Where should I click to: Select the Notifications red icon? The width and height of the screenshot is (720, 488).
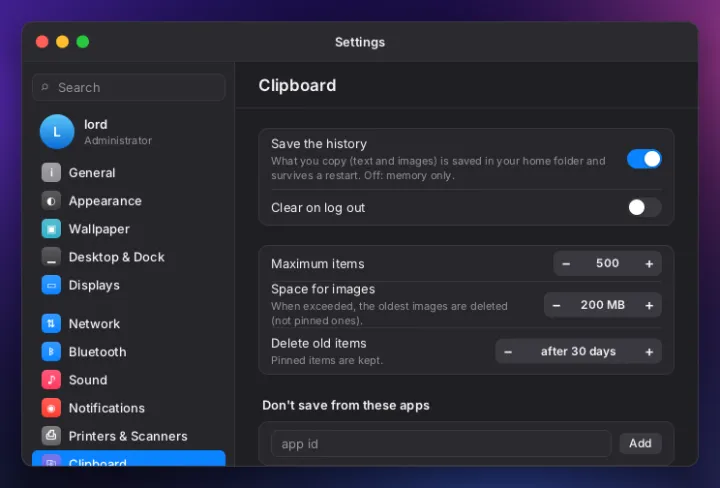(51, 408)
